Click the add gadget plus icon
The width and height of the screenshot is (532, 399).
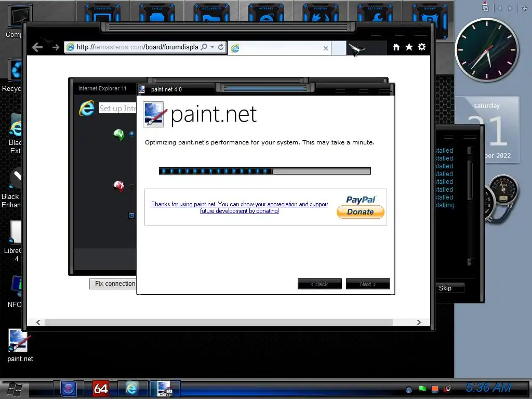click(x=525, y=8)
